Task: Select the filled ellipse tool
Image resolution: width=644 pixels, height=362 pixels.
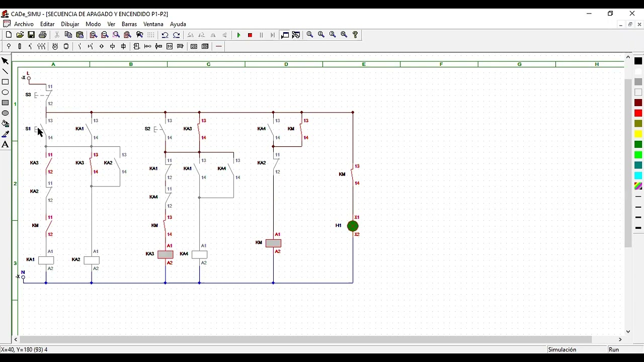Action: click(x=5, y=113)
